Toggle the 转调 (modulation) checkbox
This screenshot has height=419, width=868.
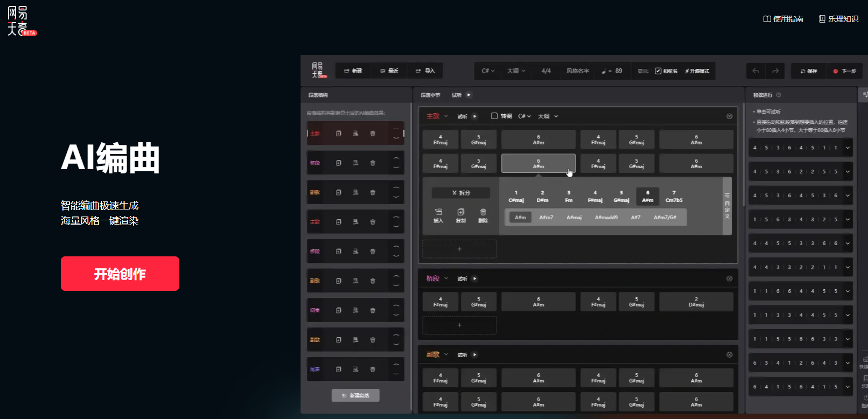pos(494,116)
